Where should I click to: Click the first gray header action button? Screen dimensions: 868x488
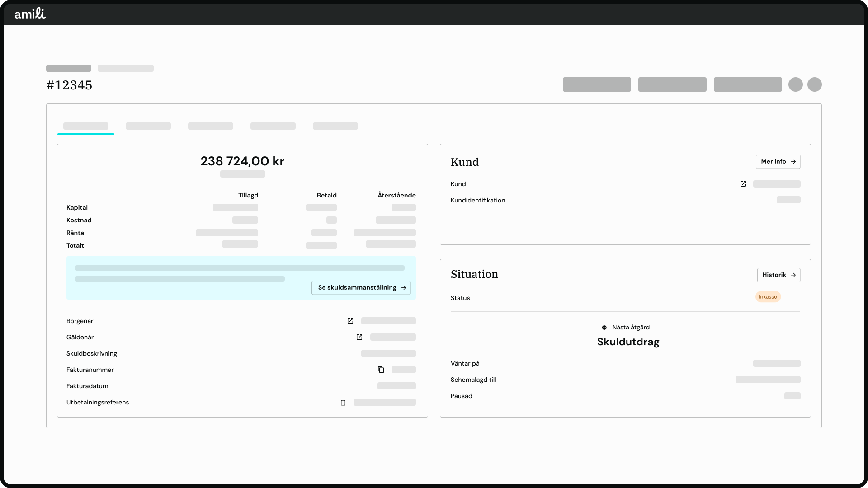pyautogui.click(x=597, y=84)
